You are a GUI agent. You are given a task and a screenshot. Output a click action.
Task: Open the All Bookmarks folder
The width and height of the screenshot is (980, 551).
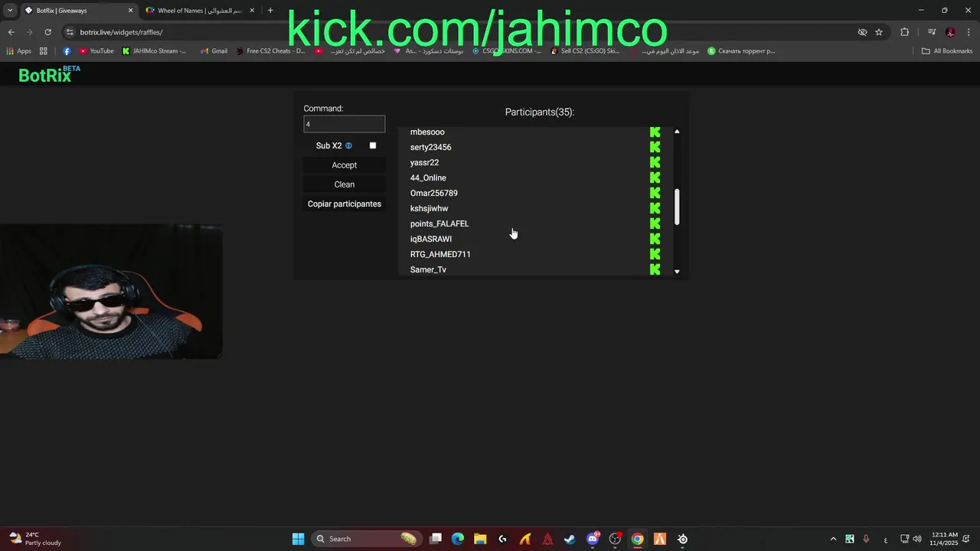(x=947, y=51)
